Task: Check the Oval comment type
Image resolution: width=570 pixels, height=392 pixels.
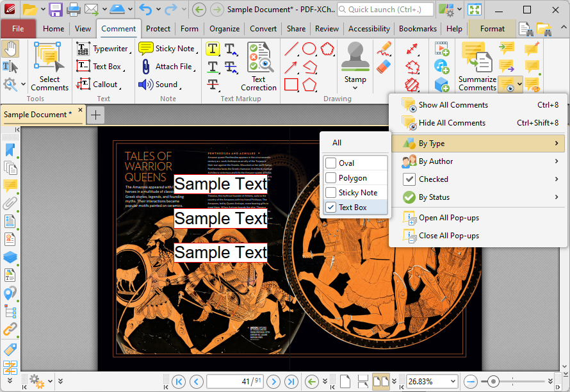Action: pos(355,163)
